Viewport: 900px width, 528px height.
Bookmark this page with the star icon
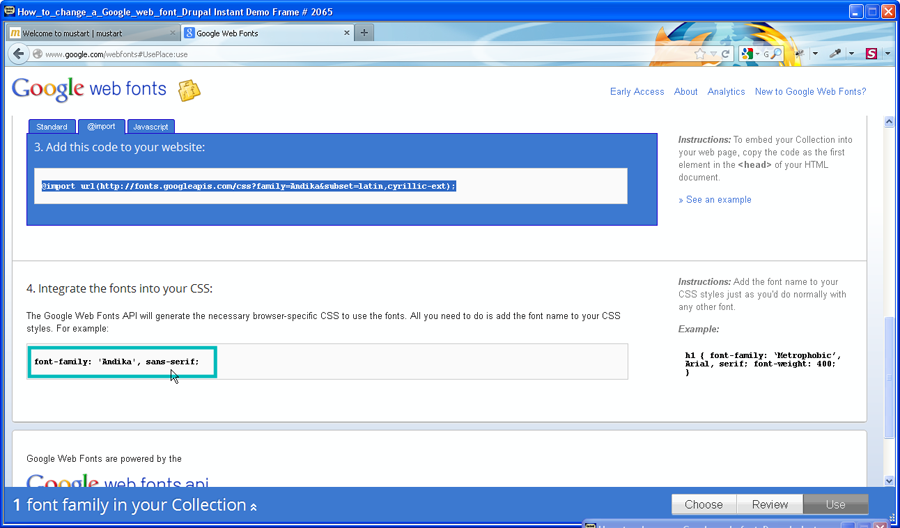tap(700, 54)
